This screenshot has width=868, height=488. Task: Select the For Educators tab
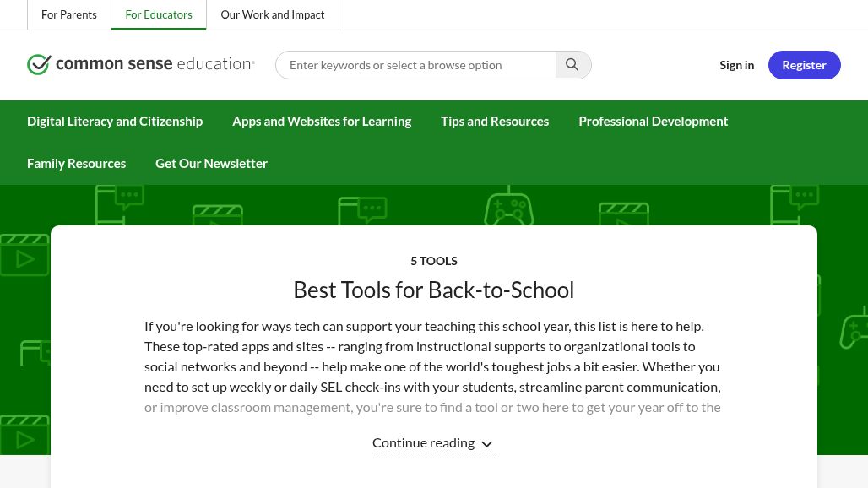(159, 14)
